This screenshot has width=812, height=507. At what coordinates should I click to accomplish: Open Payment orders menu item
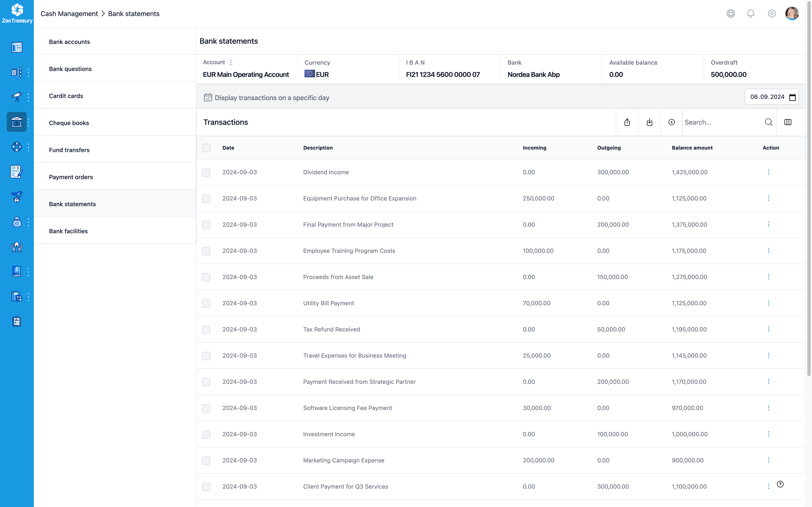click(x=71, y=177)
